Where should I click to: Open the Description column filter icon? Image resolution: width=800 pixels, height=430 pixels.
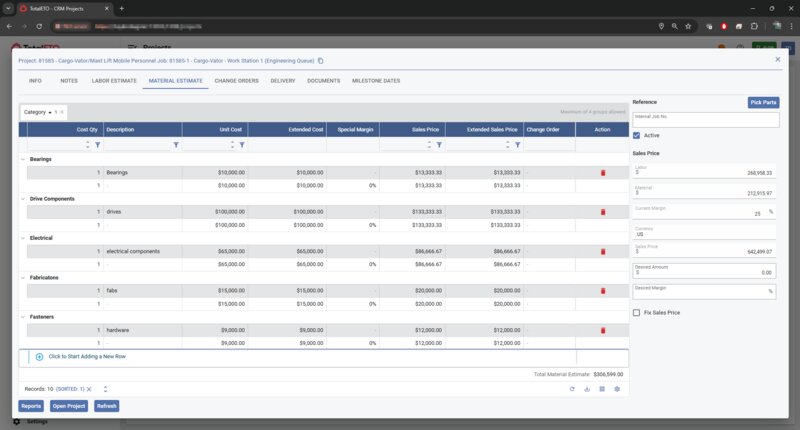(176, 145)
